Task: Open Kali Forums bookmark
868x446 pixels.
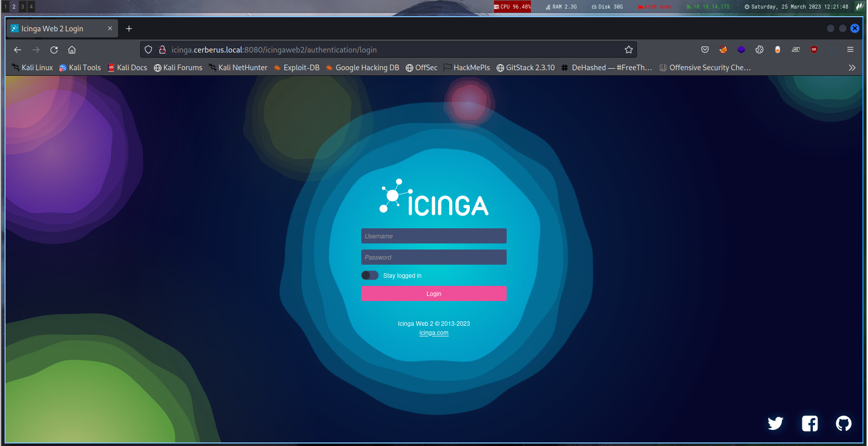Action: 178,68
